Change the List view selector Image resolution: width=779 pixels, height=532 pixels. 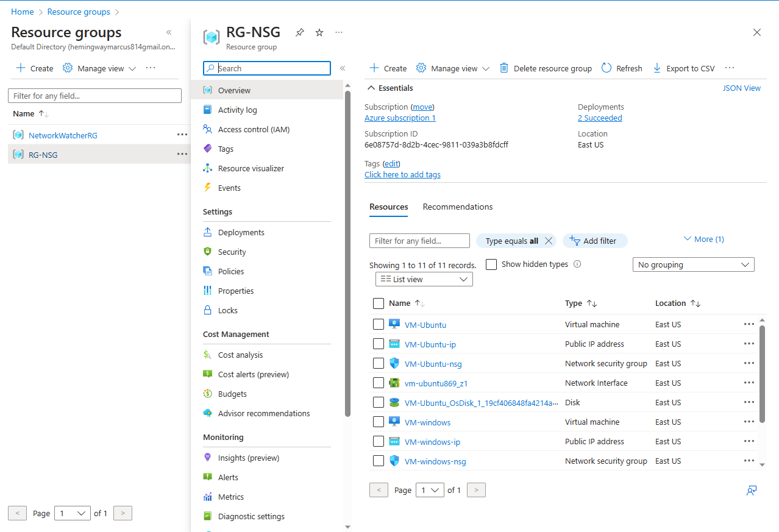point(424,278)
